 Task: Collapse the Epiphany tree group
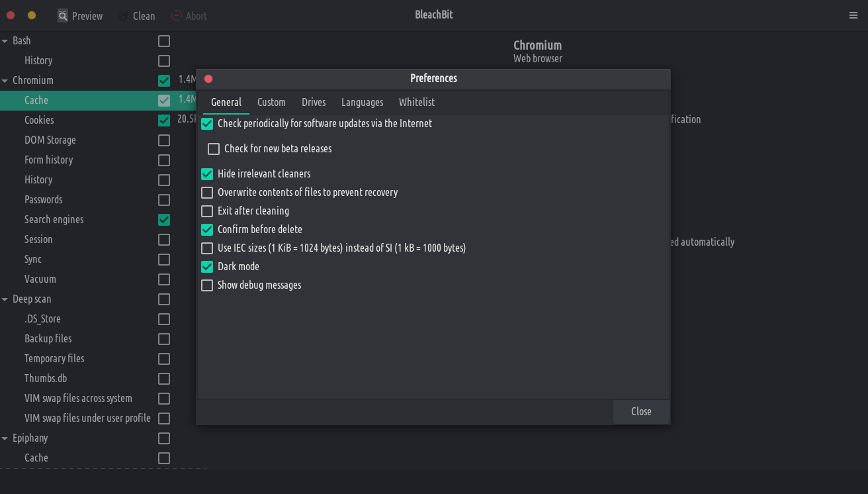(5, 438)
